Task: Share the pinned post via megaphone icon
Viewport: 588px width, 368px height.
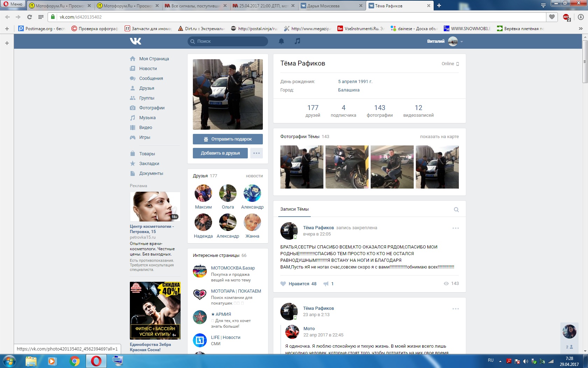Action: click(326, 284)
